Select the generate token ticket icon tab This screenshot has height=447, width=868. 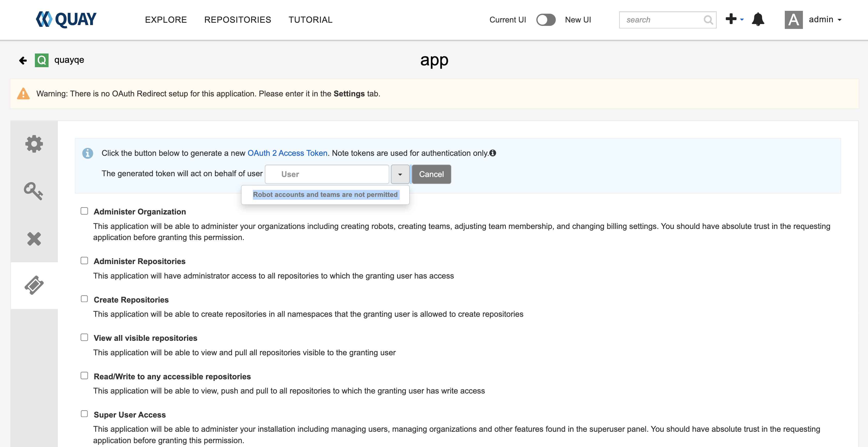point(34,285)
